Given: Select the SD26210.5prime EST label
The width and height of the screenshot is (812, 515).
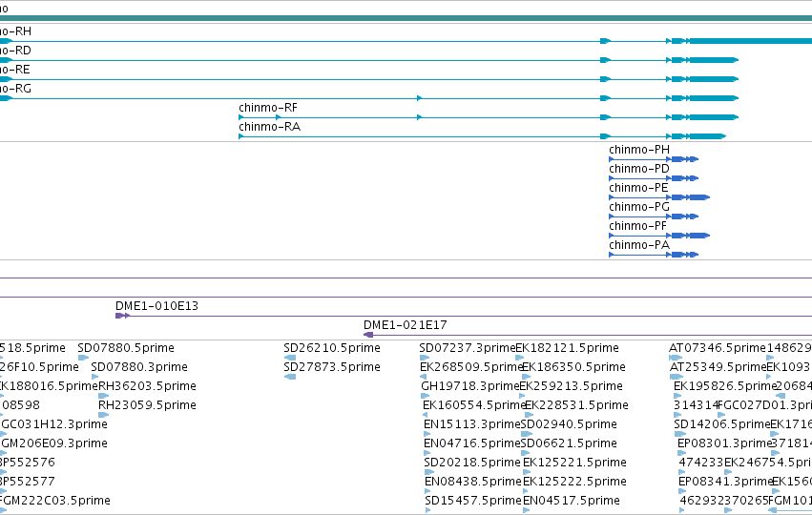Looking at the screenshot, I should 332,348.
